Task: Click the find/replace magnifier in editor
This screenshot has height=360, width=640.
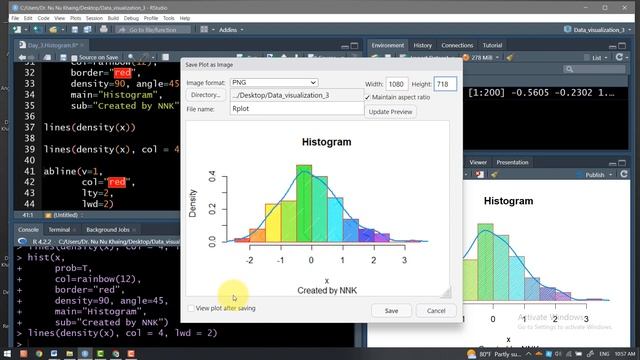Action: click(x=131, y=57)
